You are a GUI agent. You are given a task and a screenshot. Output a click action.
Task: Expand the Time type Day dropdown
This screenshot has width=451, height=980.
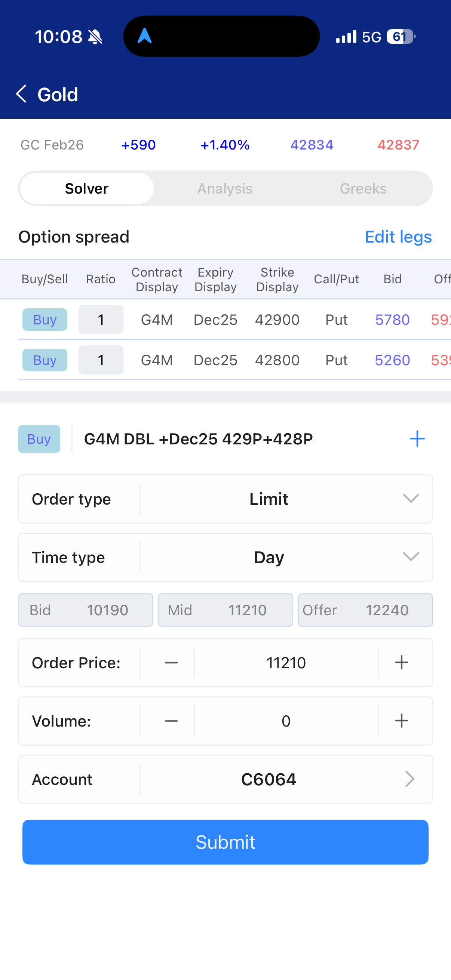point(285,557)
